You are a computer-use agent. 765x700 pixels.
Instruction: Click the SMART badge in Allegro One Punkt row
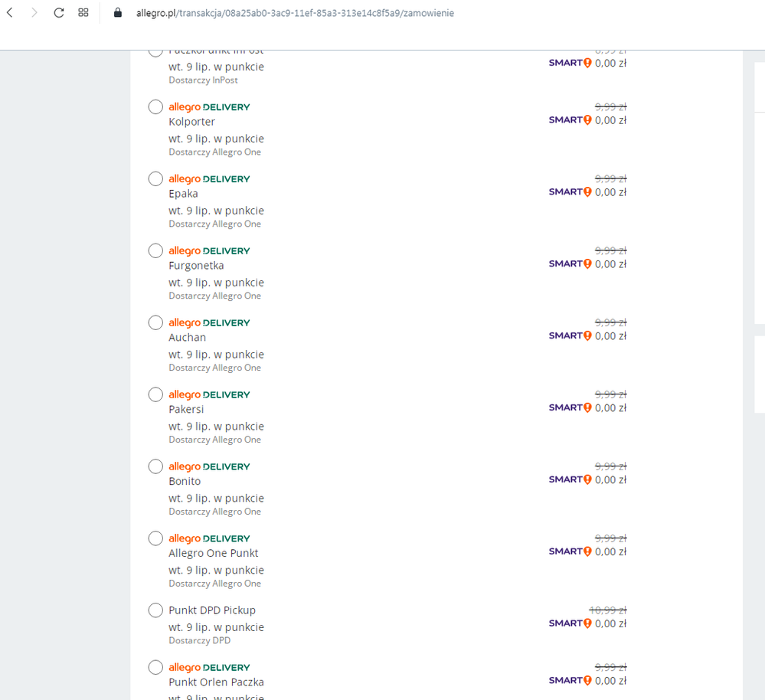click(x=570, y=551)
